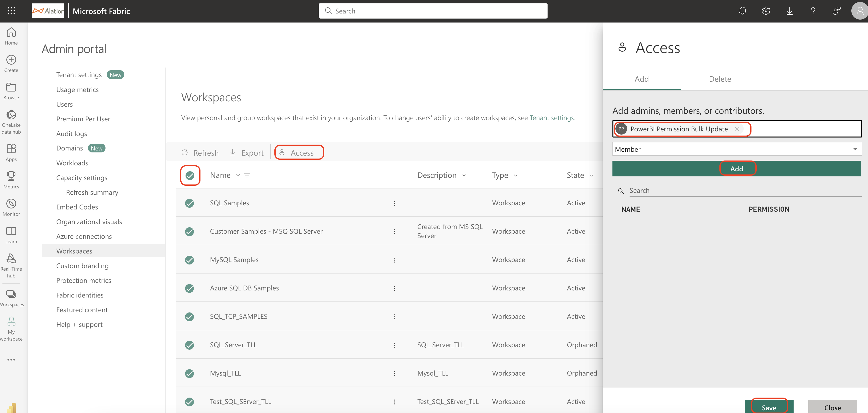Deselect the Test_SQL_SErver_TLL workspace

189,402
